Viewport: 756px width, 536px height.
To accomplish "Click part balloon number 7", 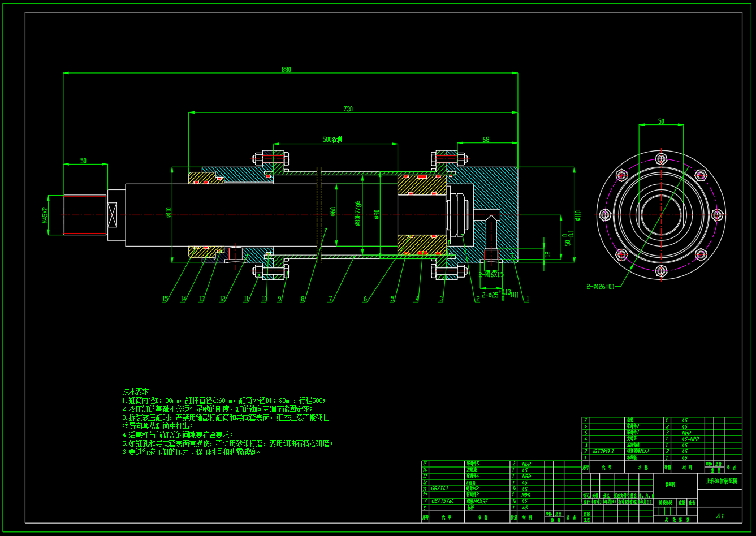I will pyautogui.click(x=330, y=299).
